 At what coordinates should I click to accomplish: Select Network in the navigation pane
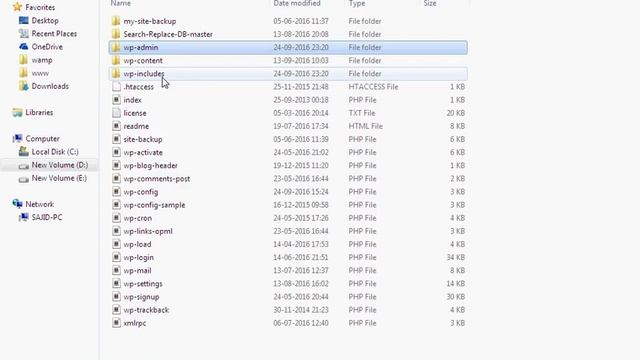click(x=40, y=204)
